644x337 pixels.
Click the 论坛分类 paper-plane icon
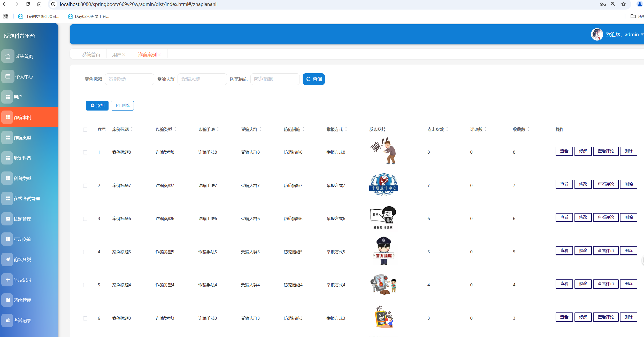click(x=8, y=260)
